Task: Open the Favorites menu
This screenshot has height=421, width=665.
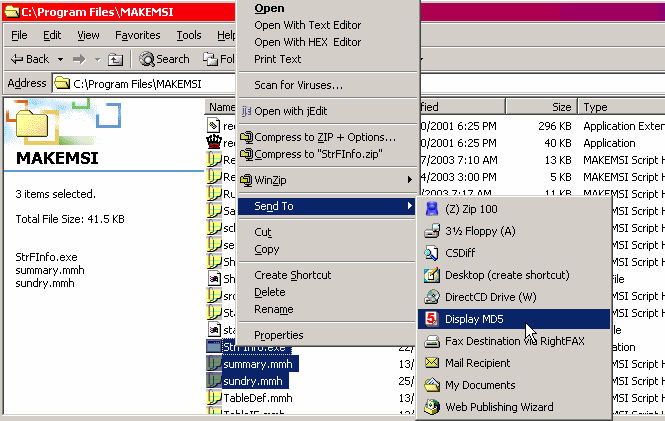Action: [137, 35]
